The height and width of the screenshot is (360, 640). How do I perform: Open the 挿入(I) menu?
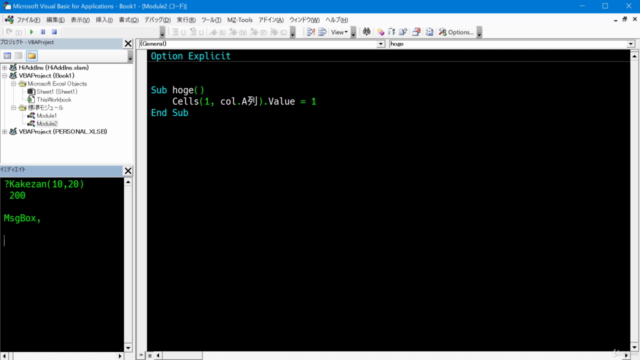pyautogui.click(x=104, y=20)
